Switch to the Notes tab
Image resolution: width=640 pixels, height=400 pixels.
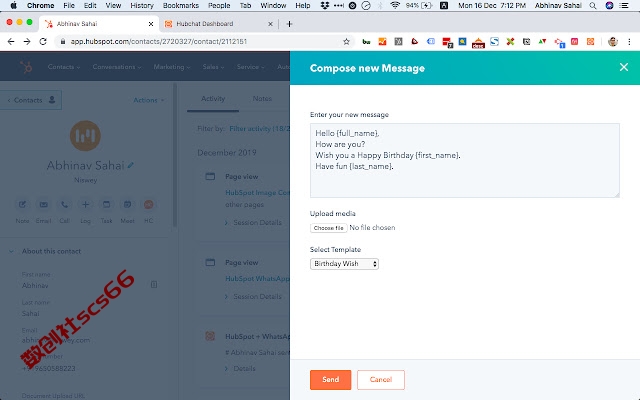262,99
